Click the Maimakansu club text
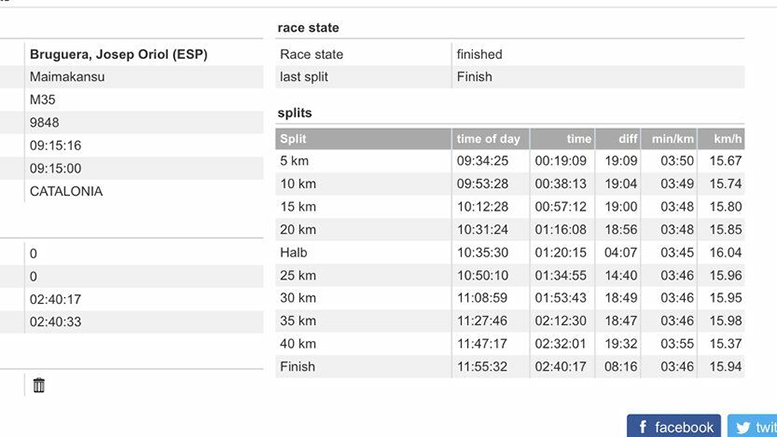Viewport: 777px width, 437px height. coord(68,77)
